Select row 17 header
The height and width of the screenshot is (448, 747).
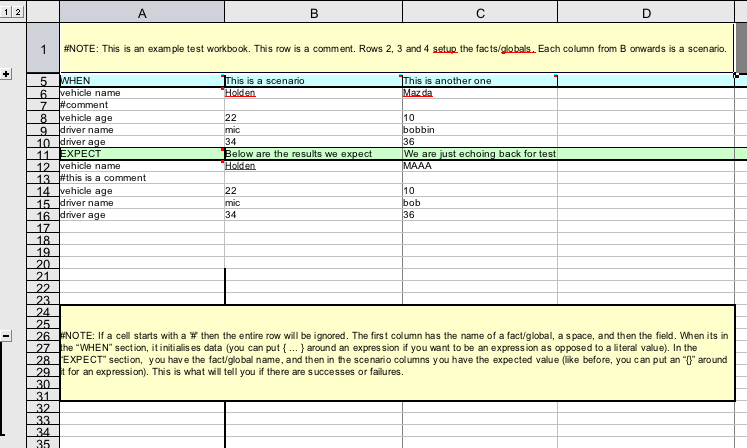coord(43,227)
